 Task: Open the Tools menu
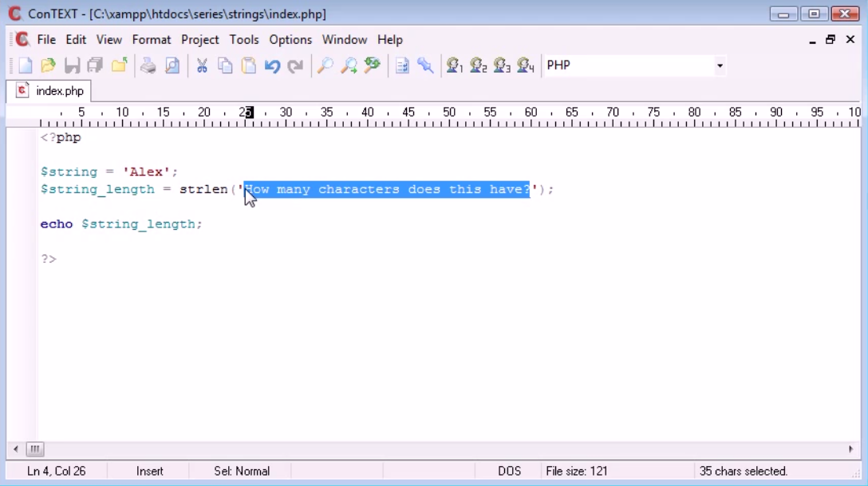pos(244,39)
